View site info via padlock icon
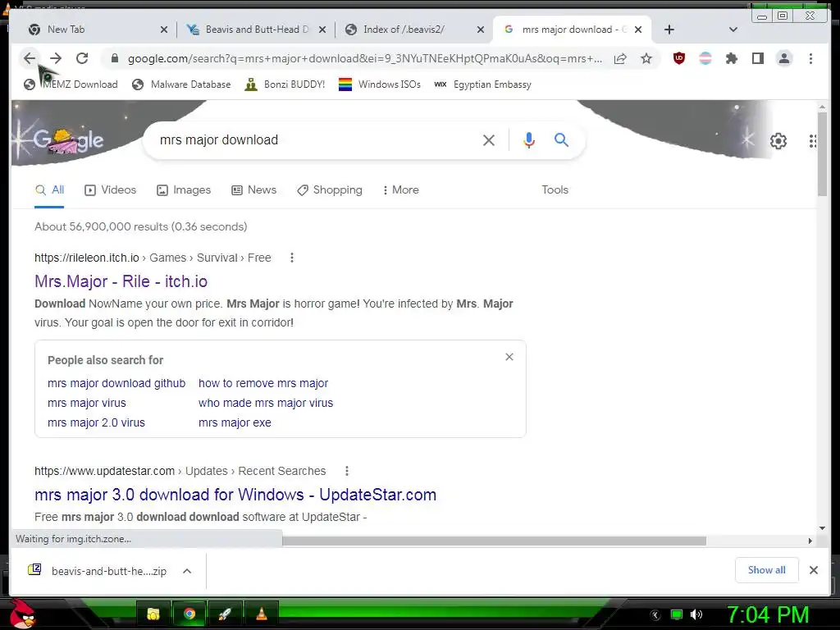This screenshot has width=840, height=630. pos(114,58)
